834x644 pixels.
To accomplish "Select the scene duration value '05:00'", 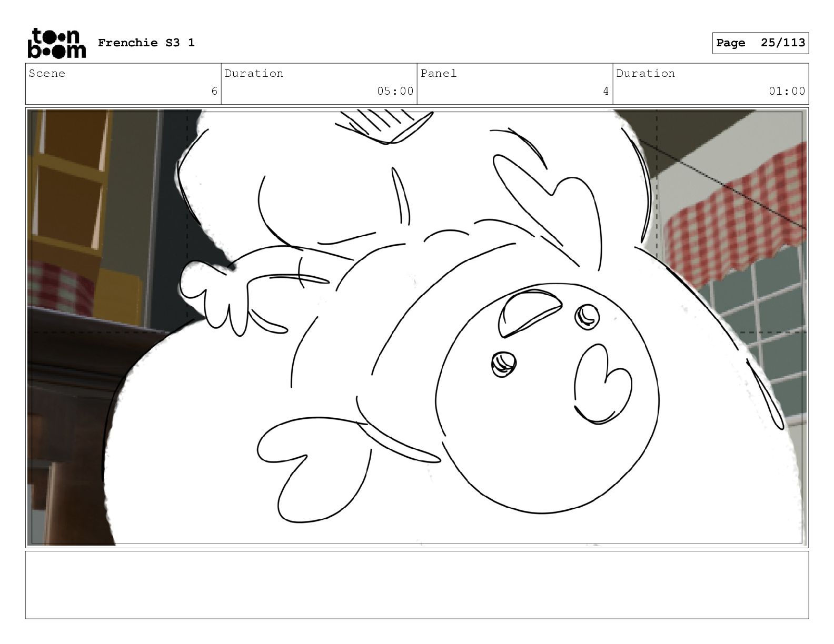I will coord(395,92).
